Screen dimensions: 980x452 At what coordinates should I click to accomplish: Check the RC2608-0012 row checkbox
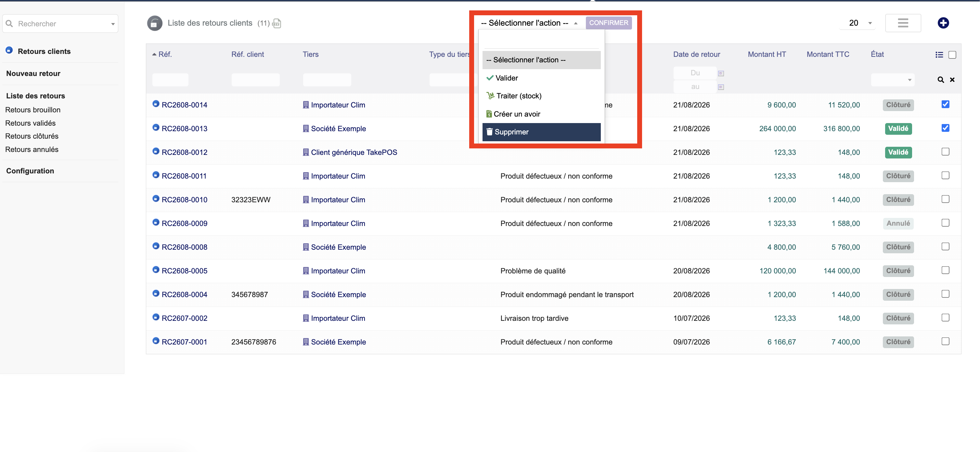[x=945, y=152]
